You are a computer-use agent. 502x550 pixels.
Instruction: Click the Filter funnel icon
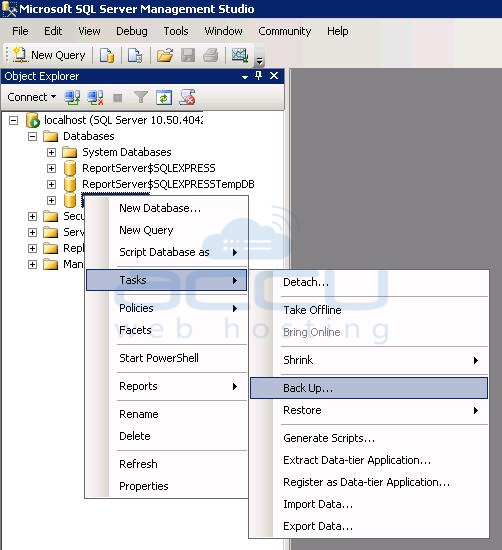(x=141, y=98)
